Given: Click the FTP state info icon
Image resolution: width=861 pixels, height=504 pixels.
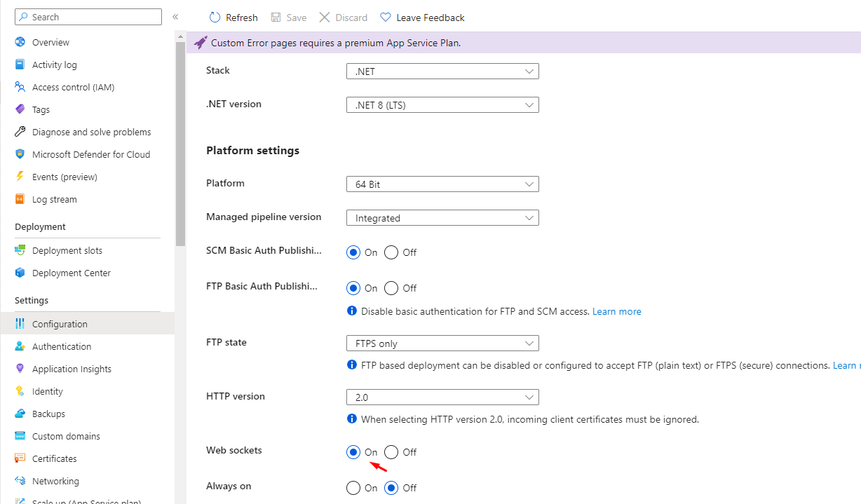Looking at the screenshot, I should [x=352, y=365].
